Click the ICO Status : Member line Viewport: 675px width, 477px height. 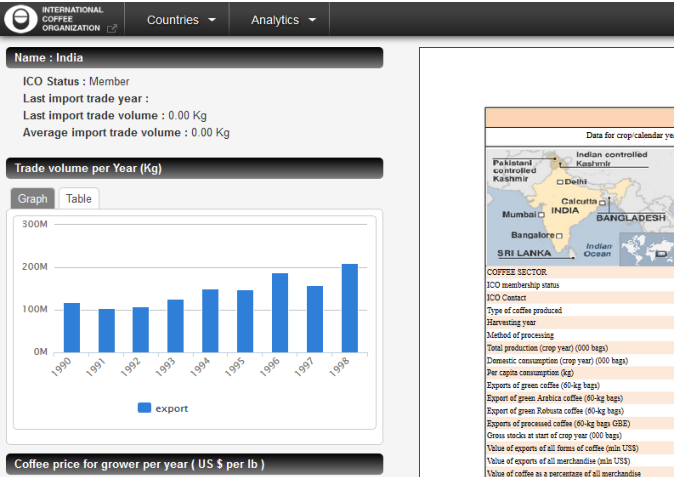point(76,81)
